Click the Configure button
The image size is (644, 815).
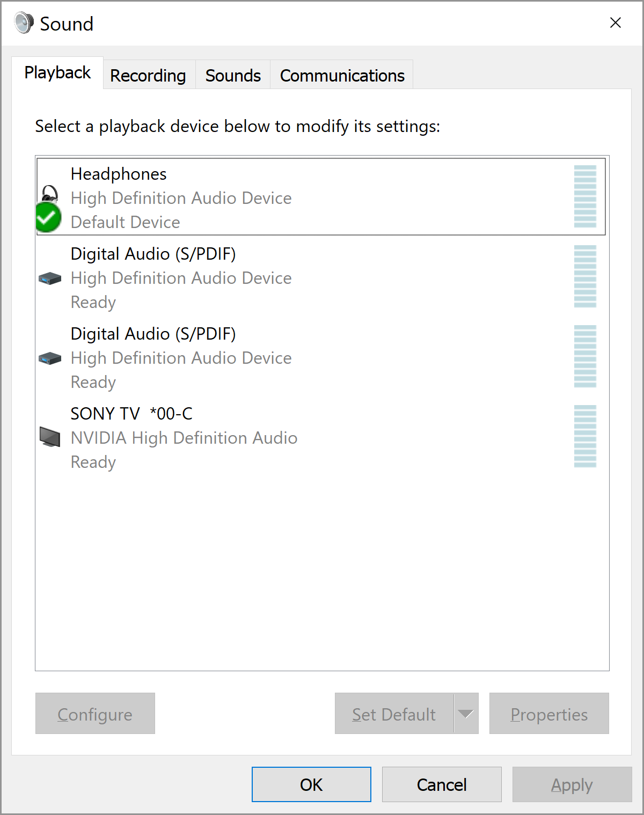[95, 714]
